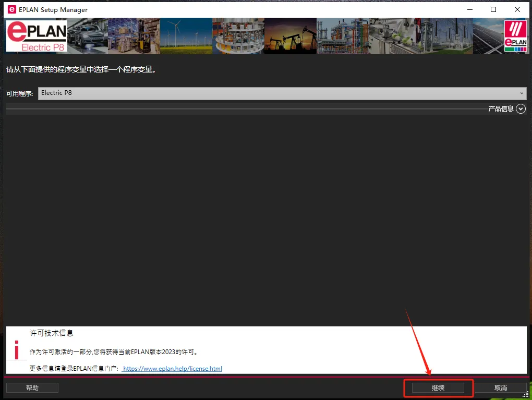Screen dimensions: 532x400
Task: Expand the 产品信息 section with chevron icon
Action: (x=521, y=108)
